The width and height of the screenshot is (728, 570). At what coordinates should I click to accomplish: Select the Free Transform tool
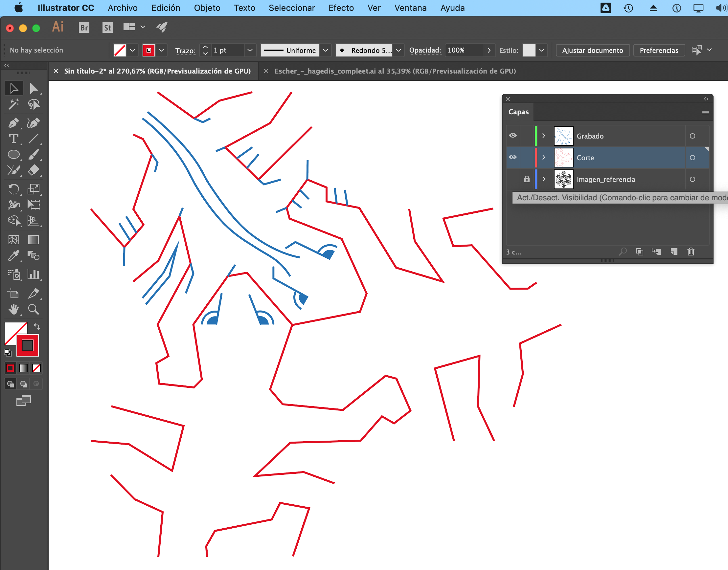tap(34, 205)
